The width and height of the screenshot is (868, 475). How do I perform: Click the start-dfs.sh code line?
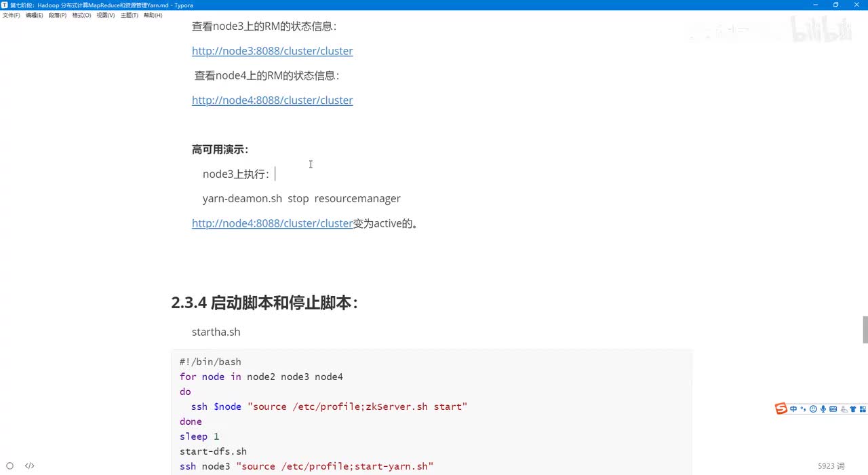click(x=213, y=451)
